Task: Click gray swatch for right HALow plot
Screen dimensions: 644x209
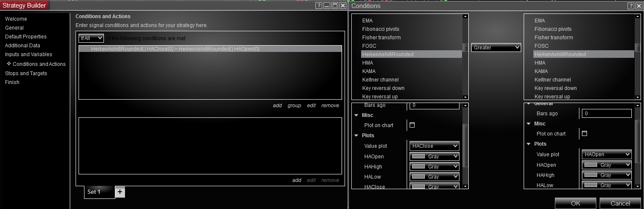Action: (x=591, y=185)
